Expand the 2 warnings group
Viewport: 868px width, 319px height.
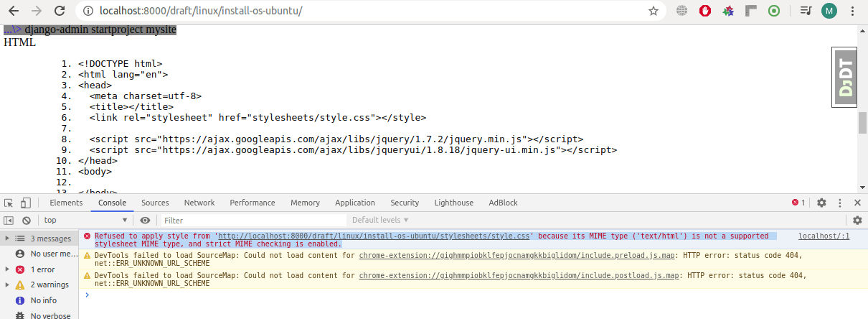tap(39, 285)
